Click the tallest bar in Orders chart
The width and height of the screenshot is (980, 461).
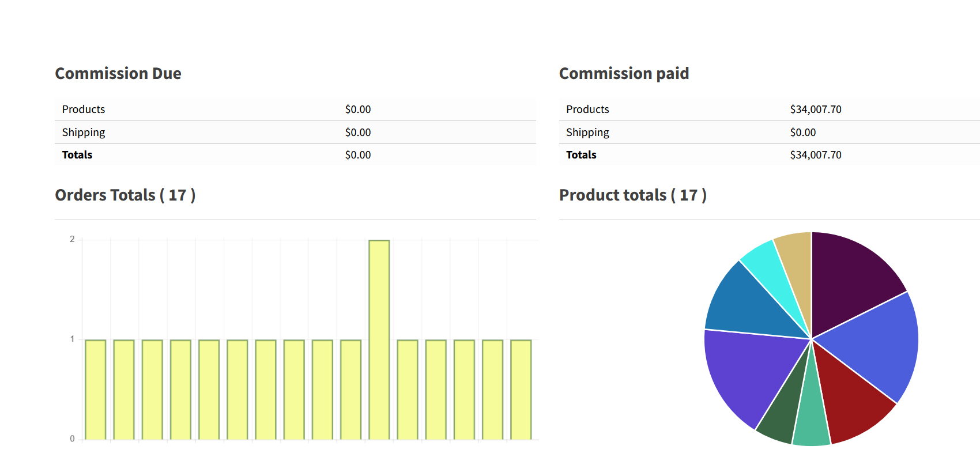coord(379,340)
